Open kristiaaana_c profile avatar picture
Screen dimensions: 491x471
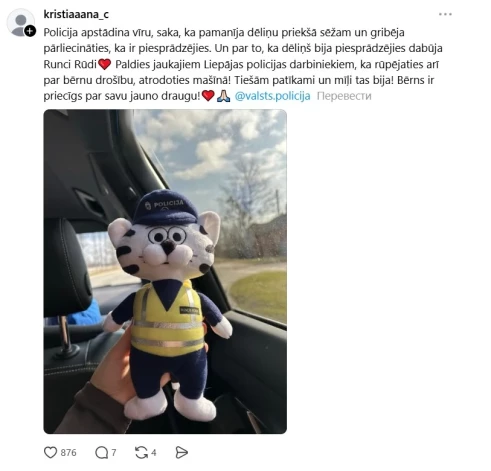click(20, 23)
